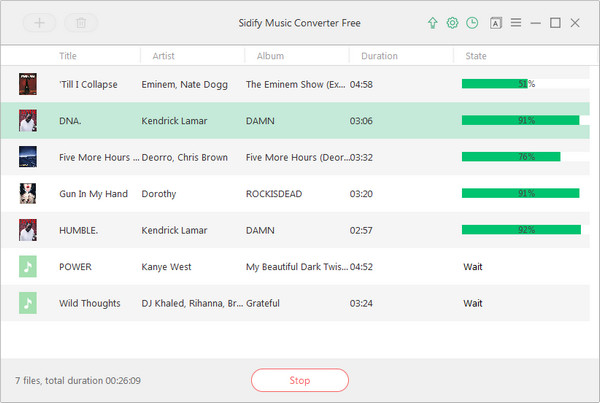Minimize the Sidify window
This screenshot has width=600, height=403.
[536, 23]
